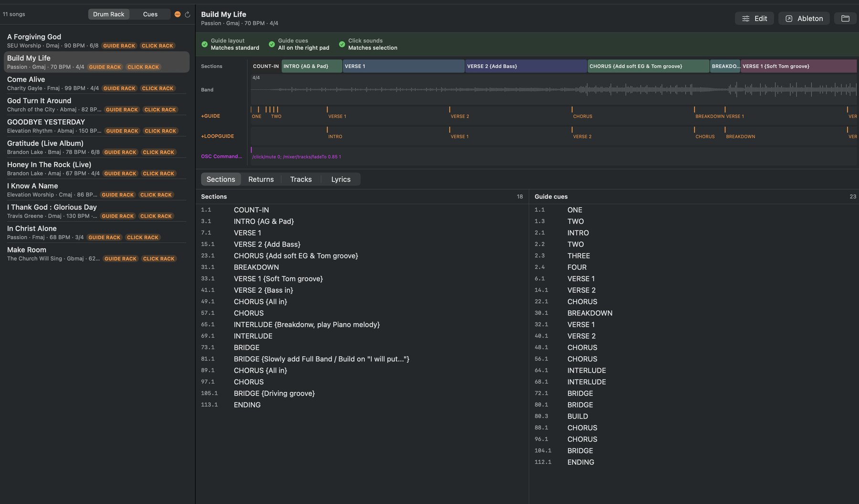Click the COUNT-IN timeline section block
The image size is (859, 504).
[266, 66]
